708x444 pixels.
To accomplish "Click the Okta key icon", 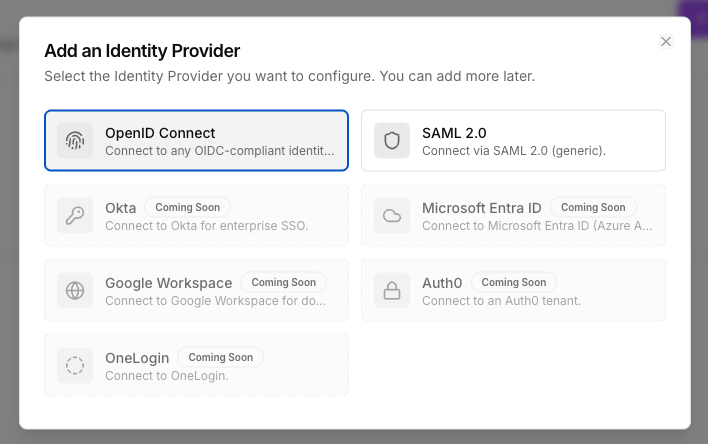I will coord(75,215).
